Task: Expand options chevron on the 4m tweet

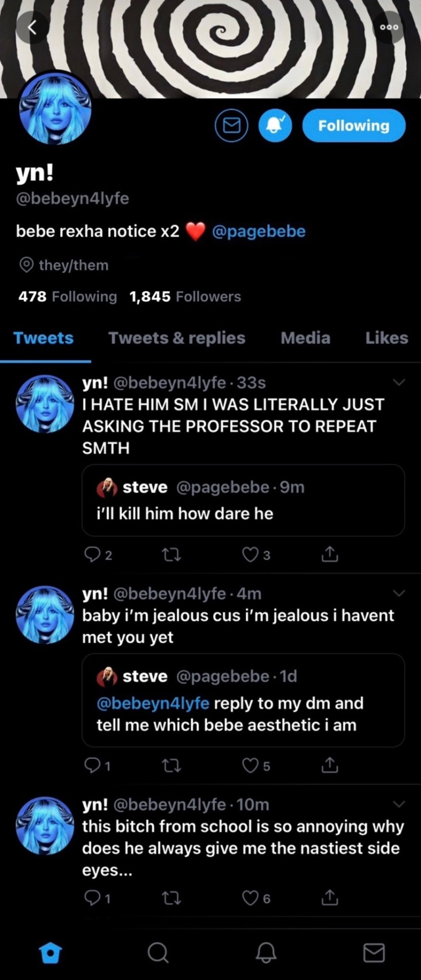Action: click(399, 593)
